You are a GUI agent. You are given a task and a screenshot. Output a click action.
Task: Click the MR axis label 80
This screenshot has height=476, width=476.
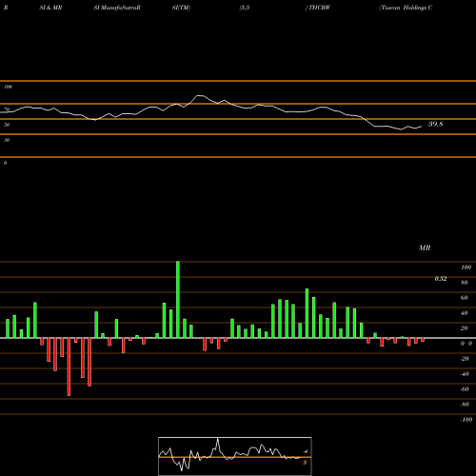[465, 283]
